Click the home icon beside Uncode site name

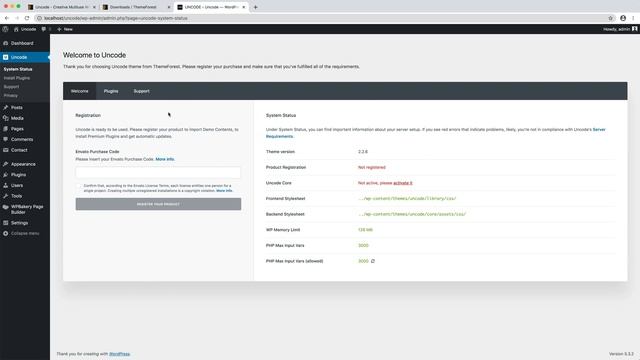[x=16, y=29]
